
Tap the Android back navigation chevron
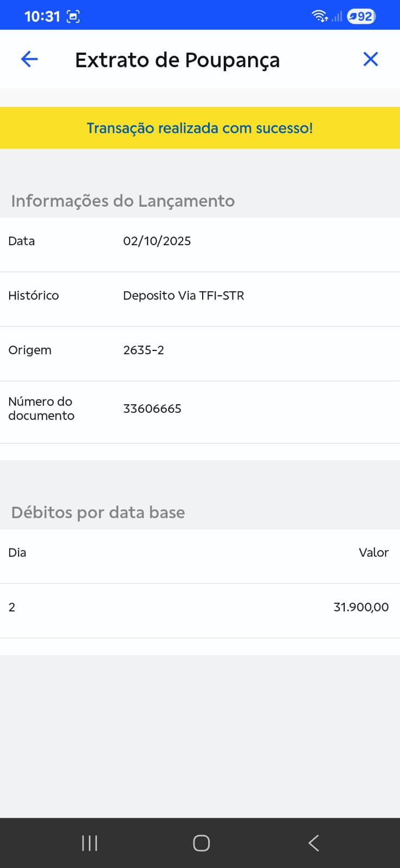pyautogui.click(x=313, y=843)
